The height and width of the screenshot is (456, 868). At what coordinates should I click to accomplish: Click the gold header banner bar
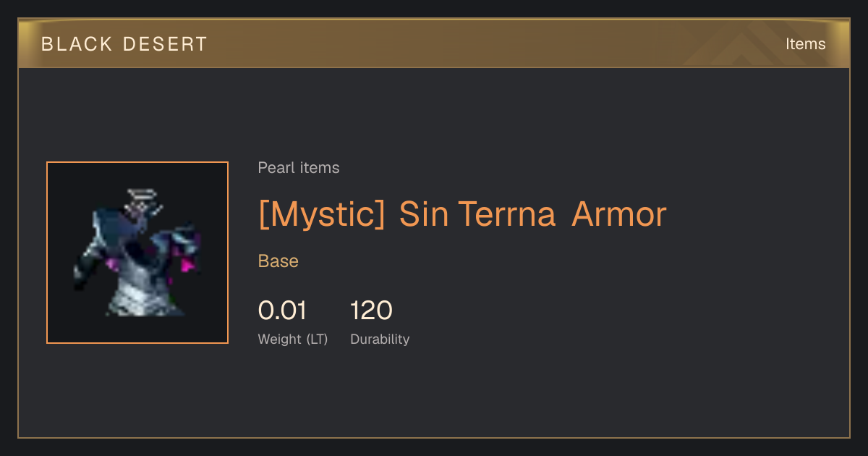click(434, 43)
